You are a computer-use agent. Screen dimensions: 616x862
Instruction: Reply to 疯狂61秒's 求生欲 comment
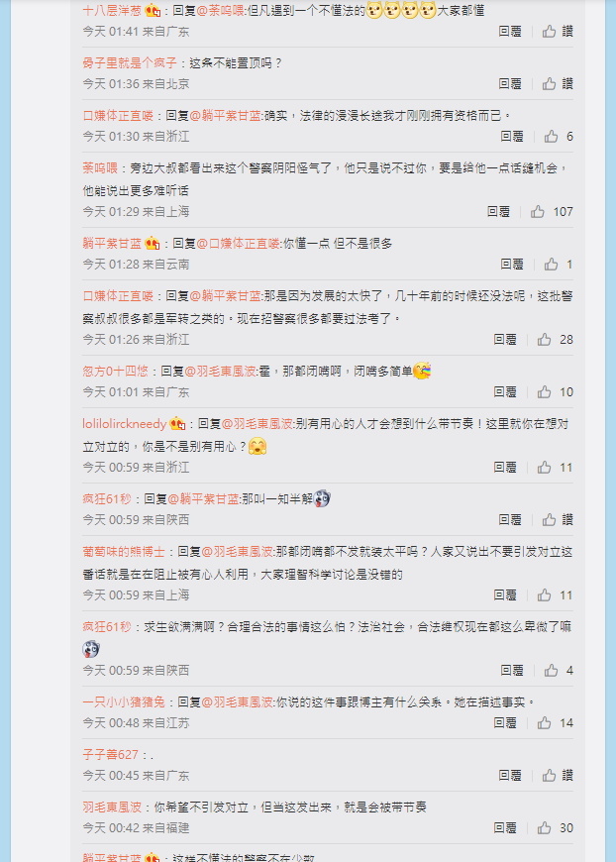click(512, 670)
